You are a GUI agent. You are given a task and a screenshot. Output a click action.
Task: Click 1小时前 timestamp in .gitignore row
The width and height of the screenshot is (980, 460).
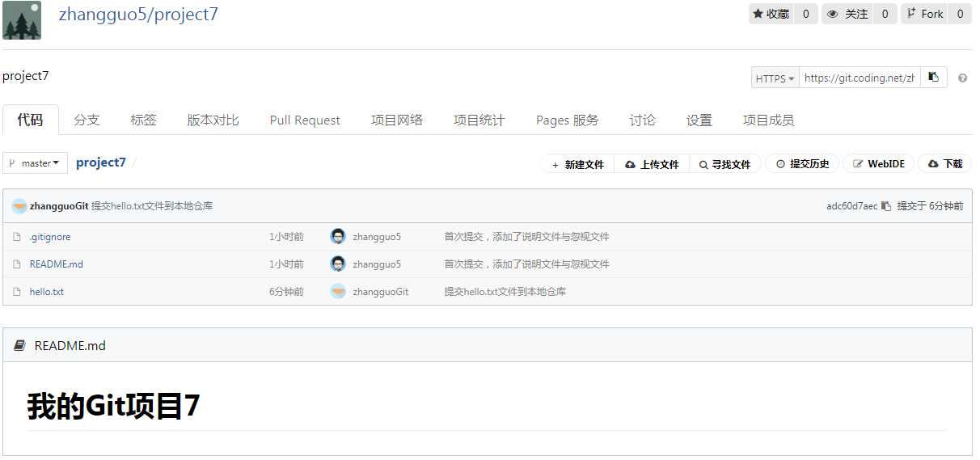[x=286, y=237]
